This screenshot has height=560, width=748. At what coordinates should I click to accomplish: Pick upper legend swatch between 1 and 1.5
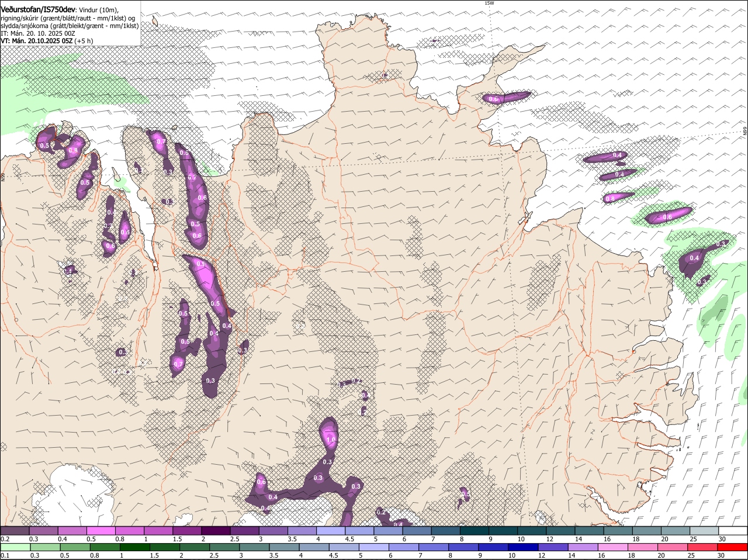pos(158,530)
